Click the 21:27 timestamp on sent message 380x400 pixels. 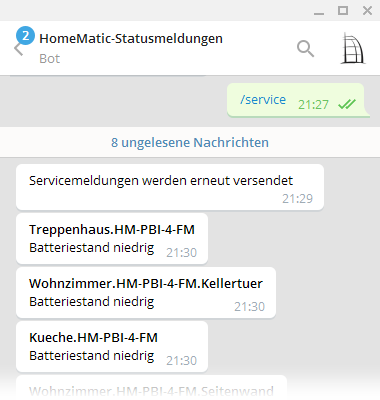313,105
